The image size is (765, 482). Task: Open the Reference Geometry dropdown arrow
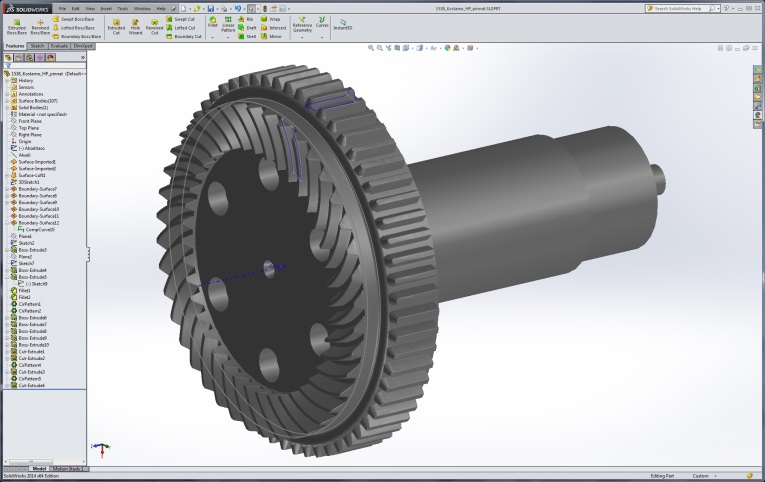pyautogui.click(x=302, y=37)
